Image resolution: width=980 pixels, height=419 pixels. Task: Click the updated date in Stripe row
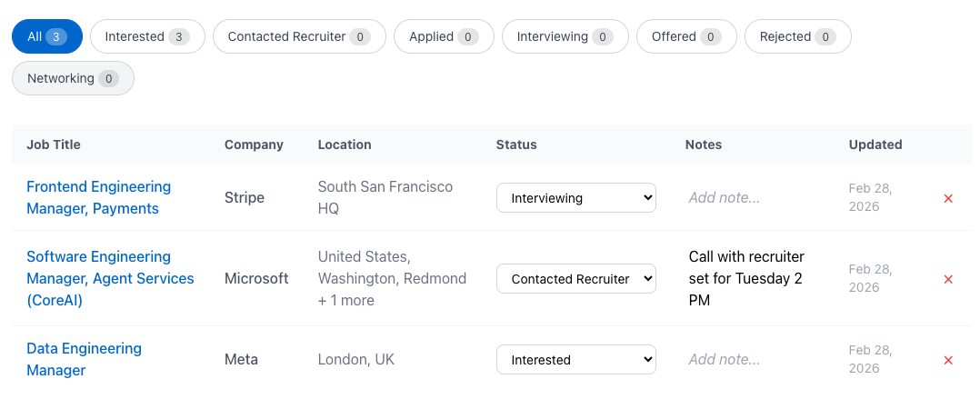coord(871,197)
